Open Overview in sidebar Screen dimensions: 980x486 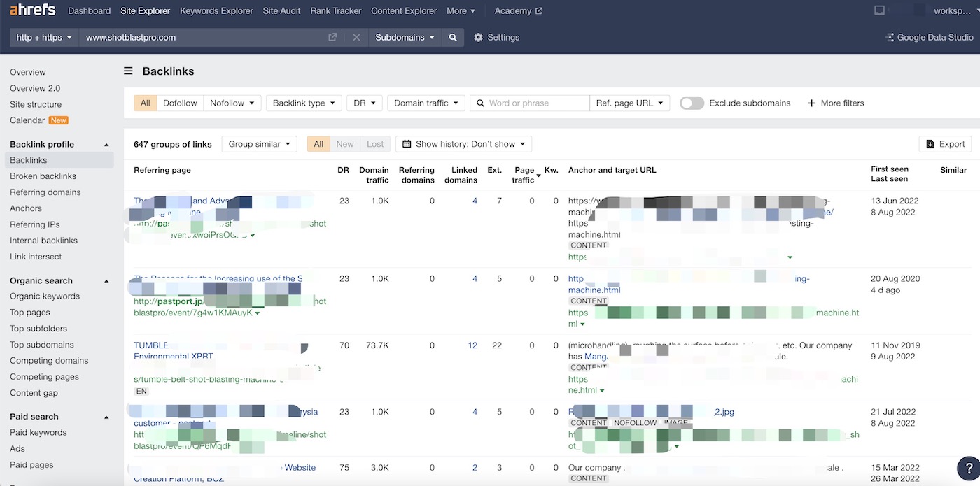pos(28,72)
